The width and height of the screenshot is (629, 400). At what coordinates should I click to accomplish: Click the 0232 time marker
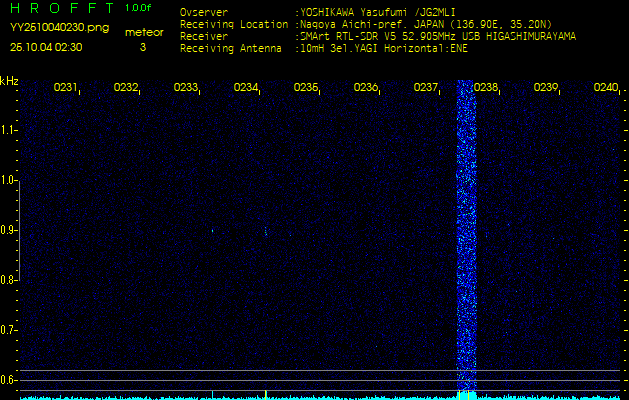pos(126,87)
